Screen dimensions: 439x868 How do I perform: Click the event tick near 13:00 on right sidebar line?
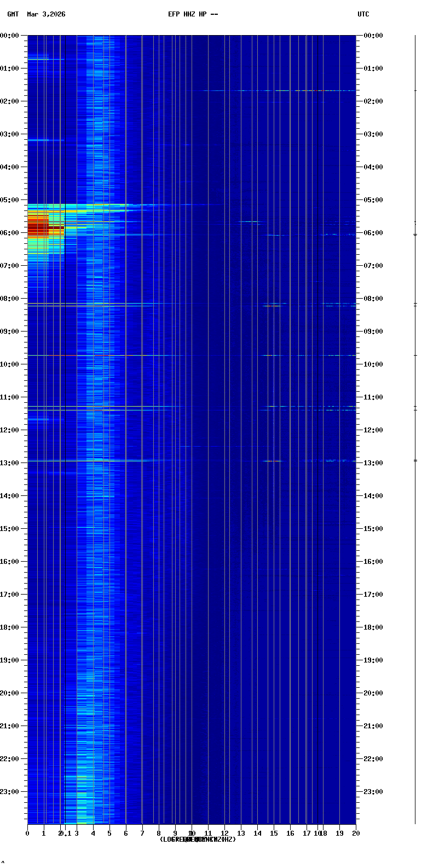click(415, 460)
